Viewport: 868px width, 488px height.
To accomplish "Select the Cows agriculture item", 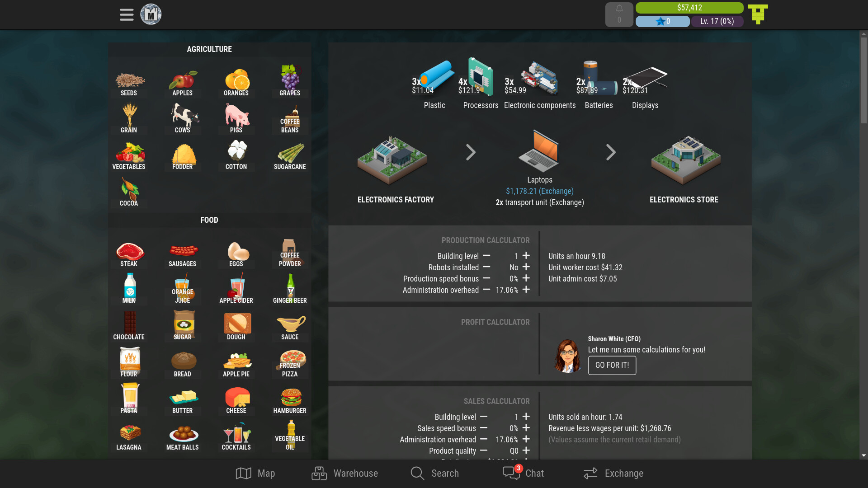I will pyautogui.click(x=183, y=118).
